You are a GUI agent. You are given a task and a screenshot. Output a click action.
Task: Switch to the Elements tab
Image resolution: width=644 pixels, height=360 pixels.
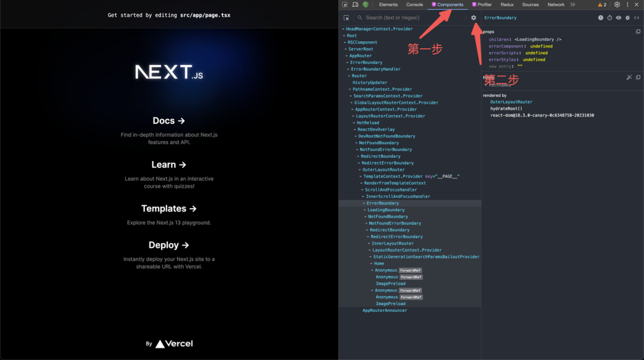click(388, 5)
